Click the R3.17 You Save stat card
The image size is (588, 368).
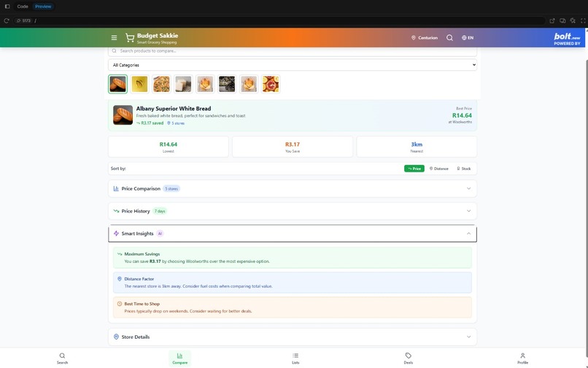pos(293,147)
